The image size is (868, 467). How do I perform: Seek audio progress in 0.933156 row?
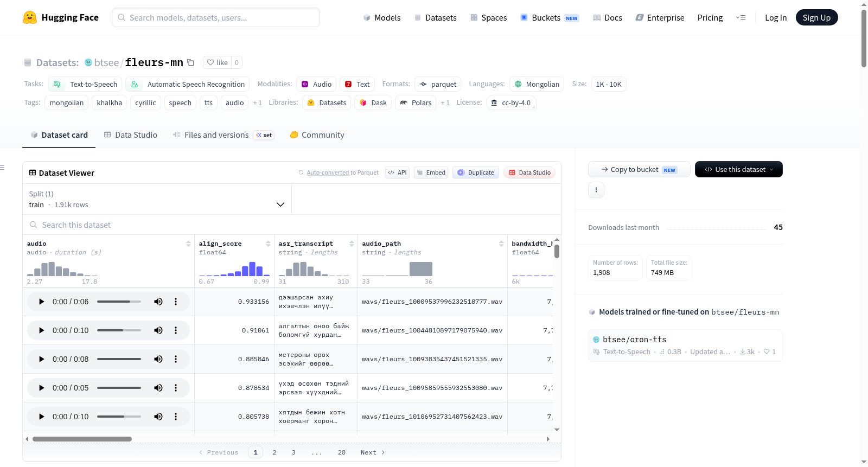tap(119, 302)
